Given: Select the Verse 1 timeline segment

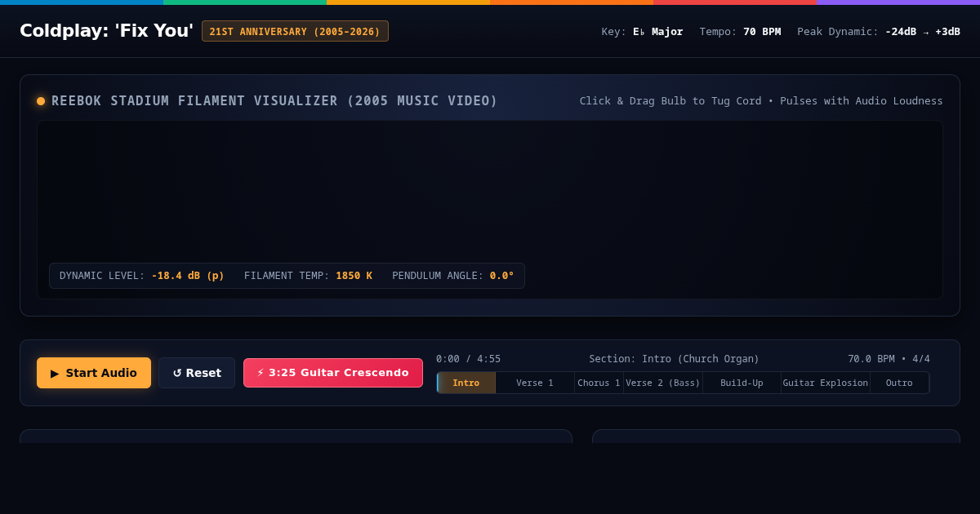Looking at the screenshot, I should point(535,383).
